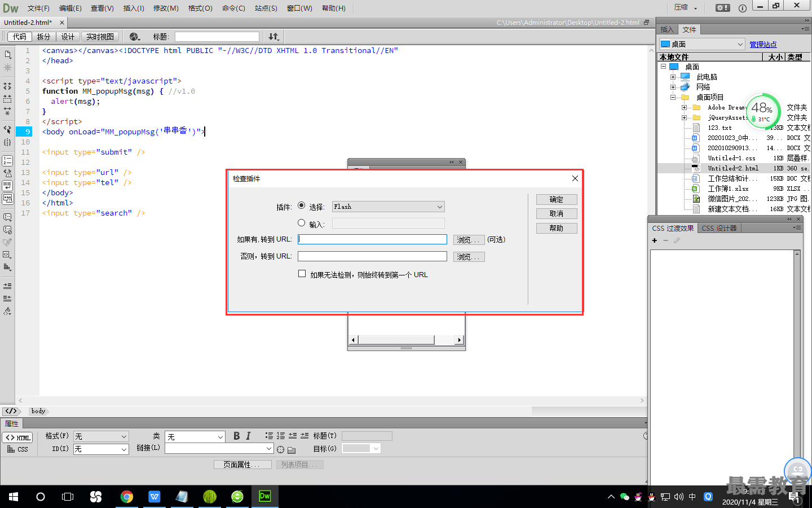Collapse the 桌面项目 tree node
The width and height of the screenshot is (812, 508).
[673, 97]
